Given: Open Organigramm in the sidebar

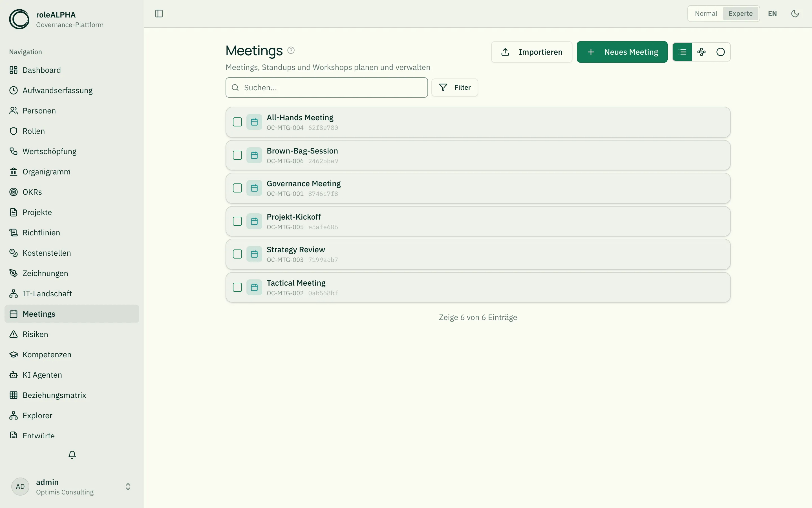Looking at the screenshot, I should coord(72,172).
